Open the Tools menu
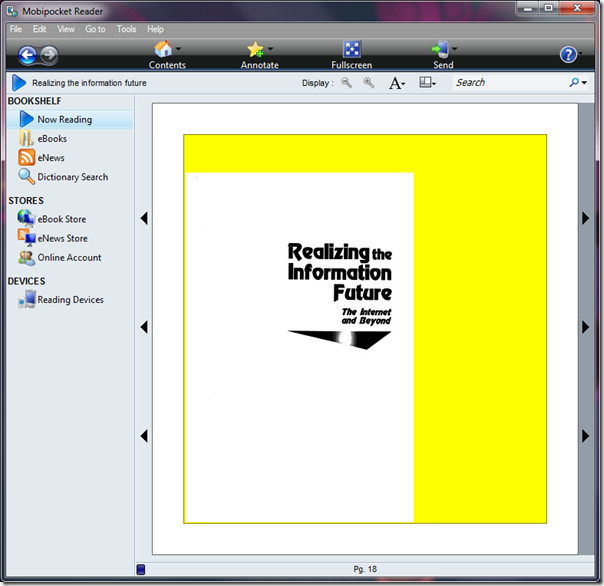 [126, 29]
